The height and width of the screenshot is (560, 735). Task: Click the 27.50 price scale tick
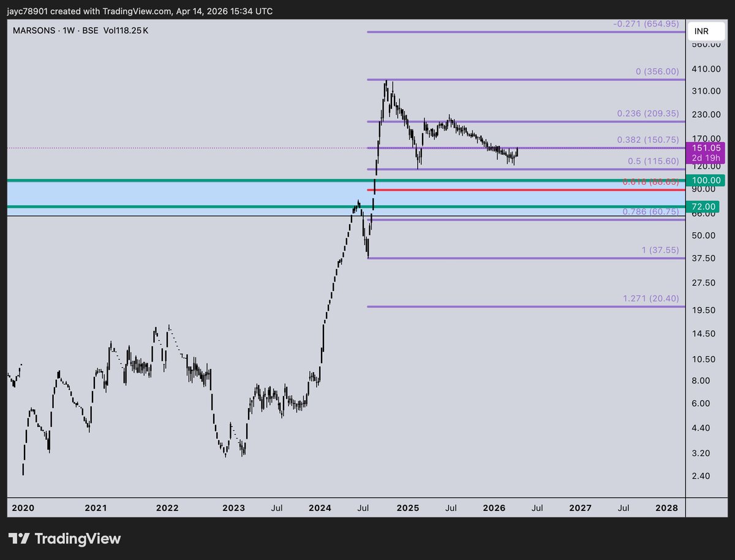[704, 283]
